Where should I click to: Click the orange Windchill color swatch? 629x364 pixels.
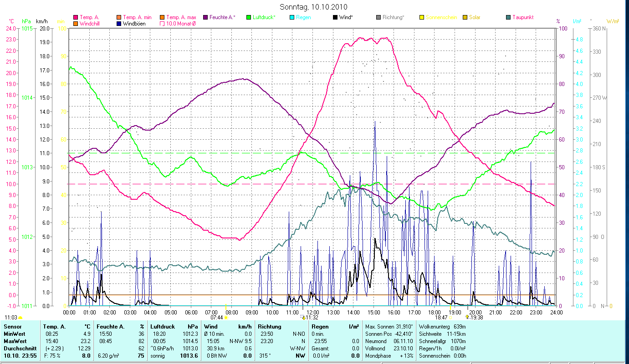point(75,23)
